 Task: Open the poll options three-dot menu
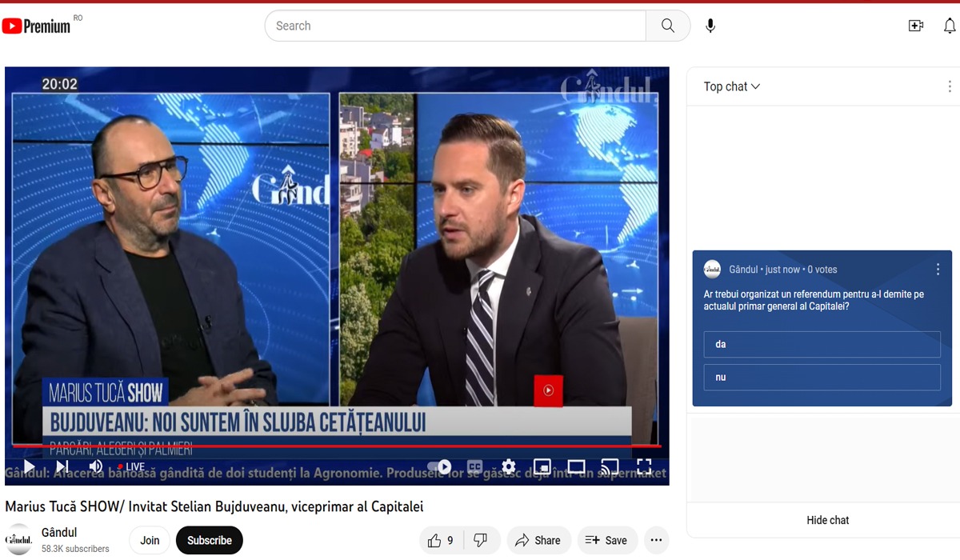point(938,270)
